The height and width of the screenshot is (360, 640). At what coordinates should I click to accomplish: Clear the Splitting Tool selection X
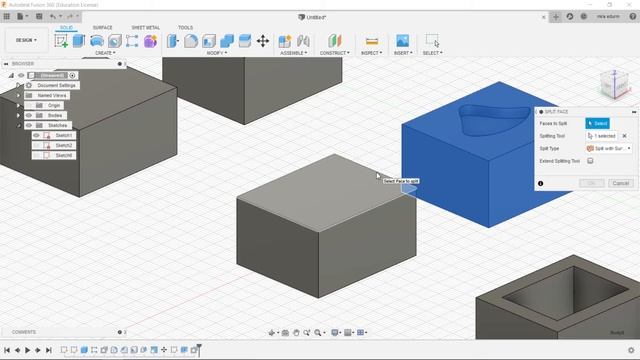tap(624, 136)
